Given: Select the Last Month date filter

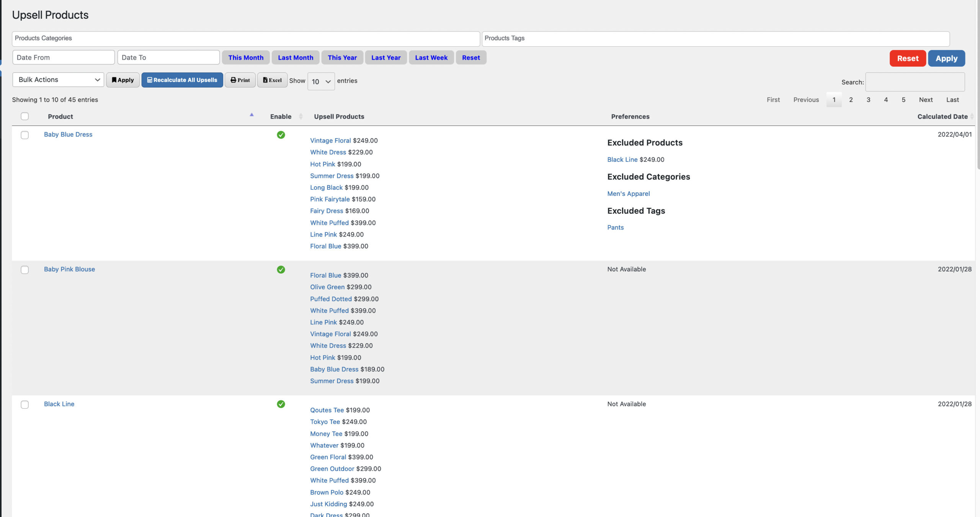Looking at the screenshot, I should click(x=296, y=57).
